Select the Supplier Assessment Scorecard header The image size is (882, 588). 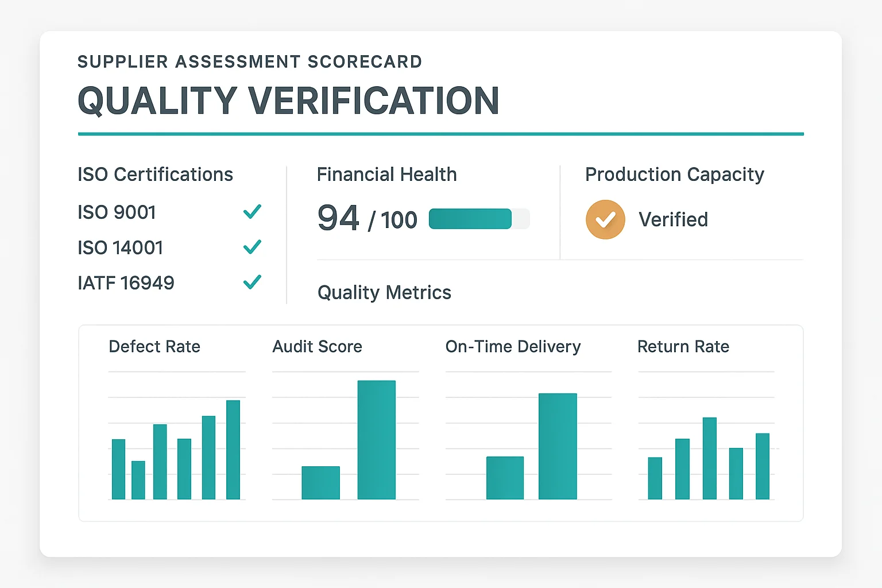point(250,61)
